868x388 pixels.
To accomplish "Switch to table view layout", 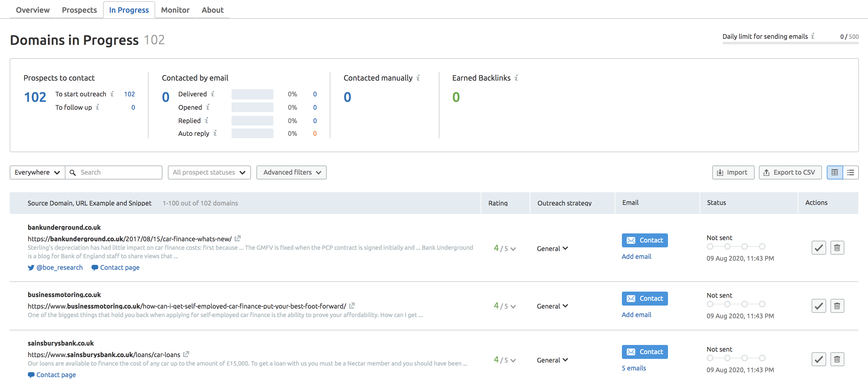I will (835, 172).
